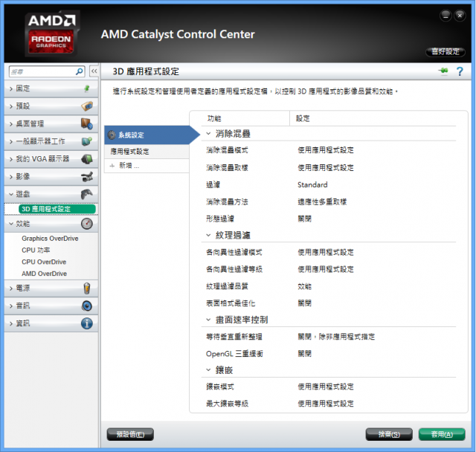
Task: Open CPU 功率 page
Action: point(36,251)
